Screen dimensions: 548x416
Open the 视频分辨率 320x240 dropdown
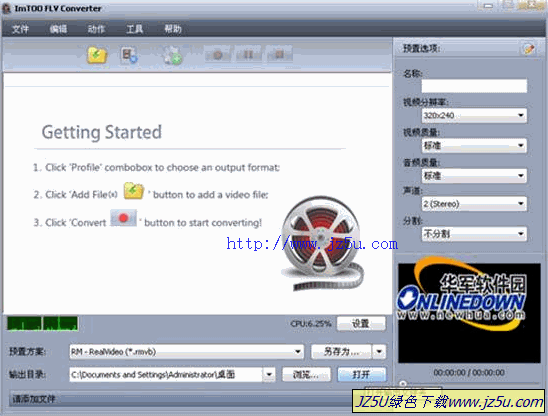click(474, 115)
